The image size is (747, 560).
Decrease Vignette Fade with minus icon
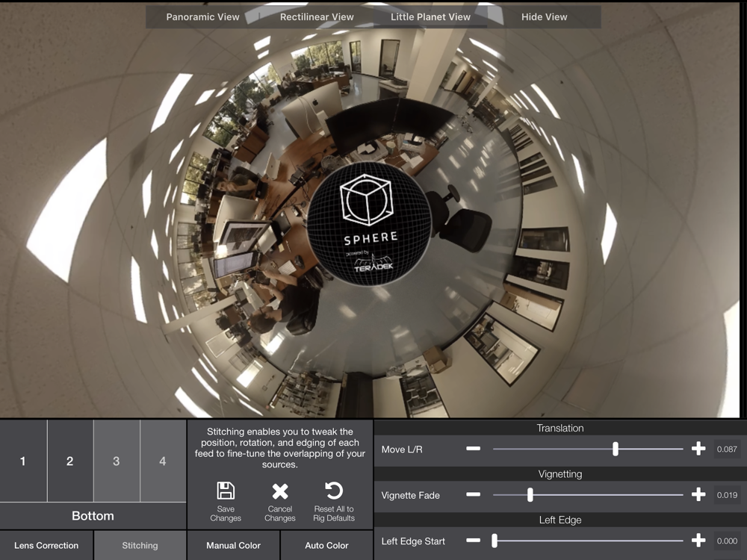(473, 494)
